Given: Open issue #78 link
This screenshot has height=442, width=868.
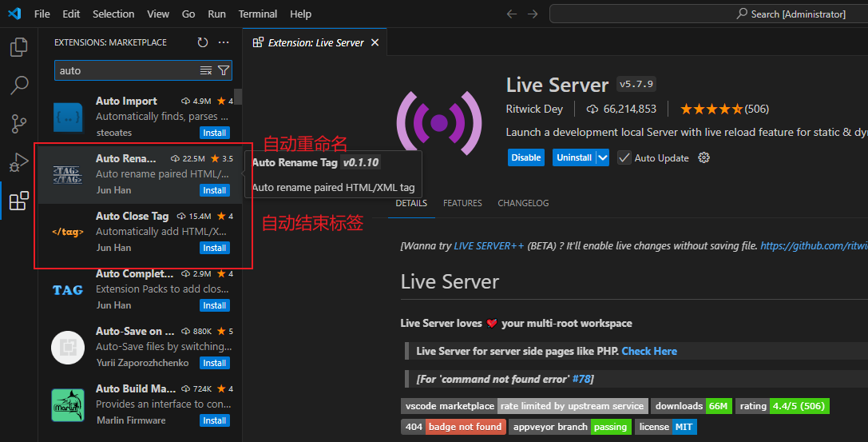Looking at the screenshot, I should [581, 379].
